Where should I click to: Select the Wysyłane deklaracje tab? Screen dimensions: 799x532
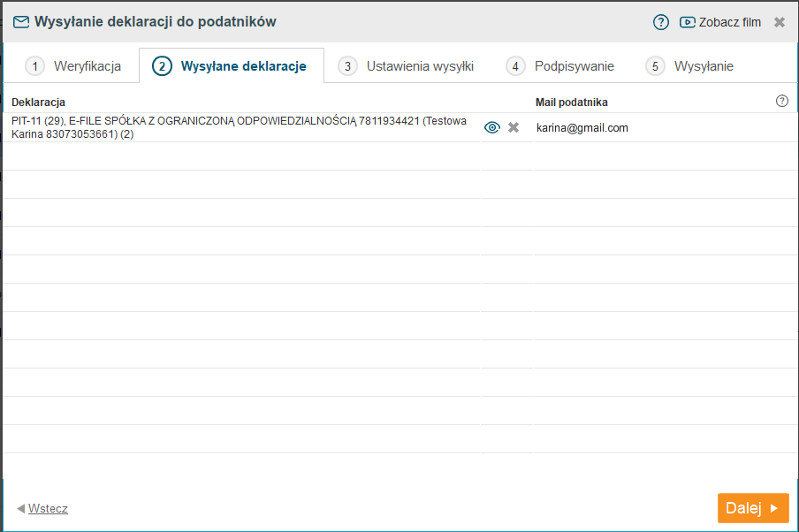[232, 66]
